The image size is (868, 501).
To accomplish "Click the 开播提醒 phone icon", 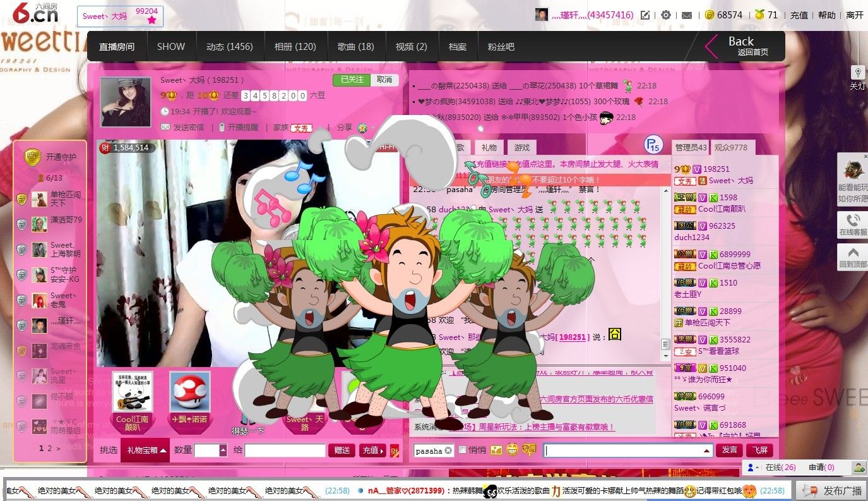I will point(222,127).
